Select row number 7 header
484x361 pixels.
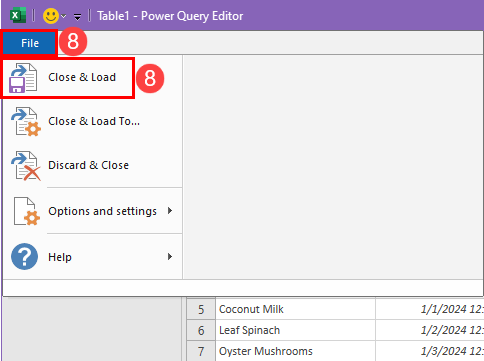[201, 351]
